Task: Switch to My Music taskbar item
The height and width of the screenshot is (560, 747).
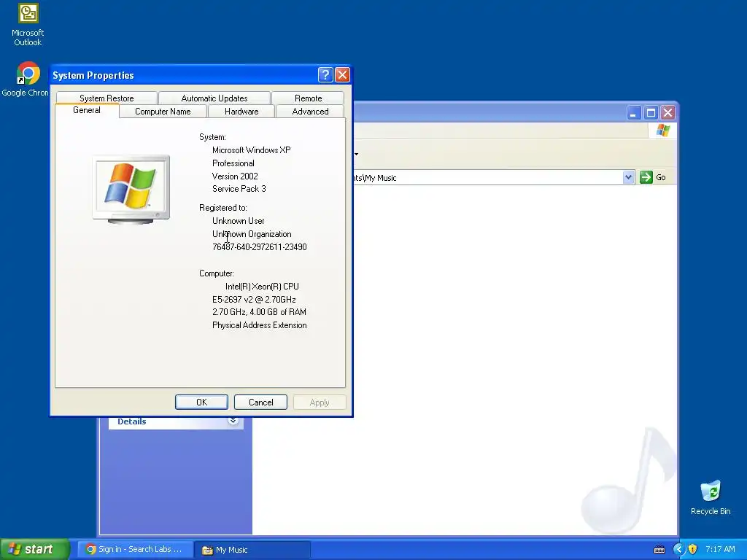Action: 252,550
